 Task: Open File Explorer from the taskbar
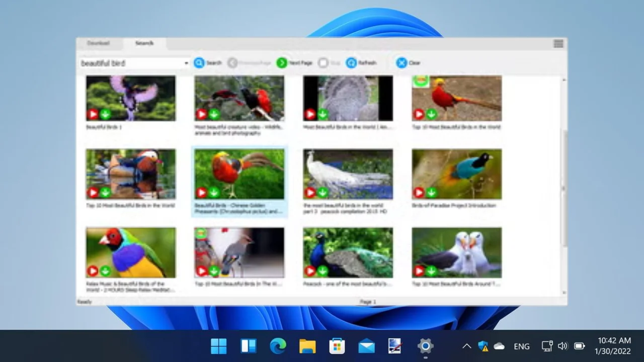tap(307, 346)
